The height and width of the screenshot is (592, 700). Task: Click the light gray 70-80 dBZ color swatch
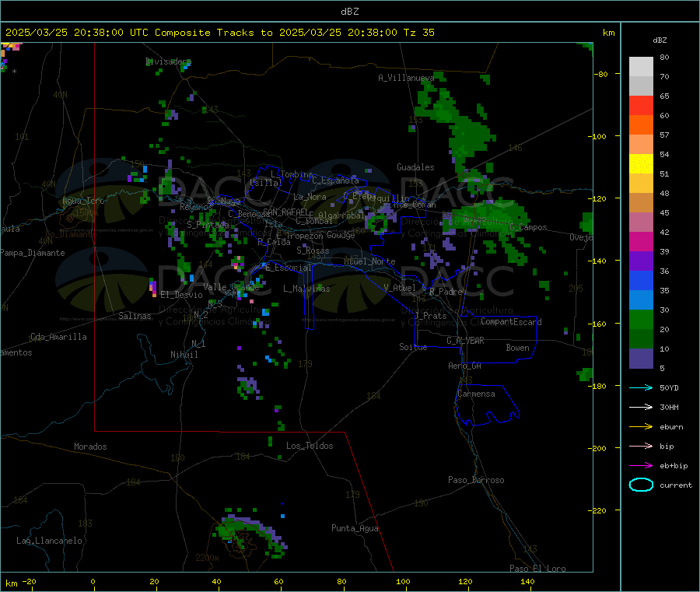click(x=641, y=67)
